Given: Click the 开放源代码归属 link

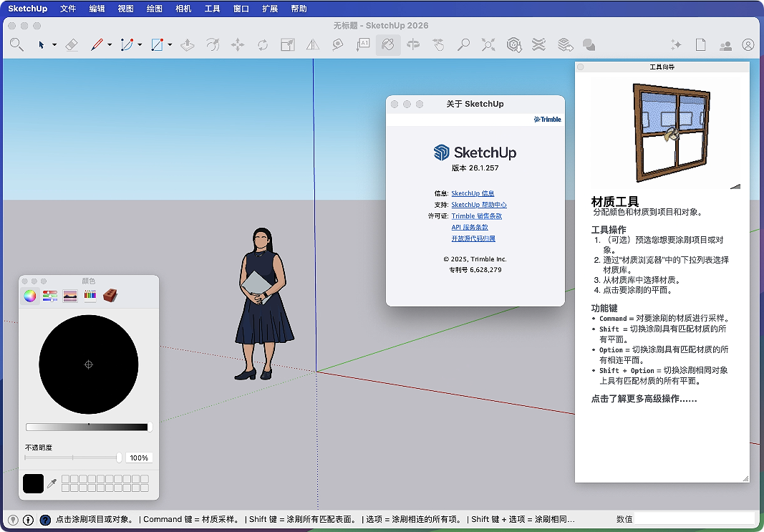Looking at the screenshot, I should [x=473, y=238].
